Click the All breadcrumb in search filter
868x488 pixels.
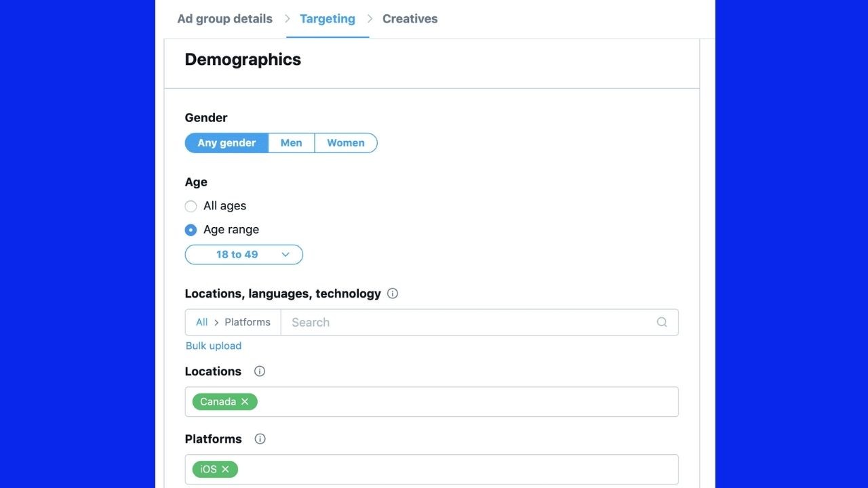coord(201,323)
